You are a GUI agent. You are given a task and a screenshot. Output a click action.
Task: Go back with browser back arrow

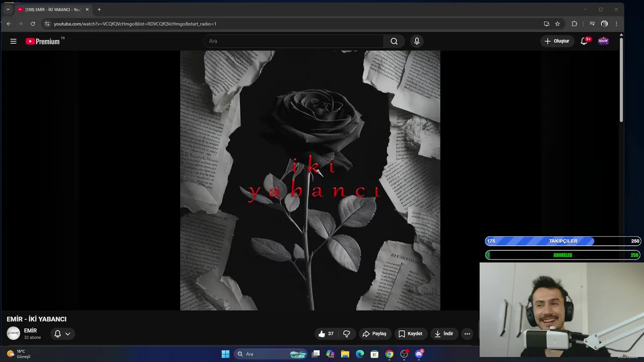(9, 24)
